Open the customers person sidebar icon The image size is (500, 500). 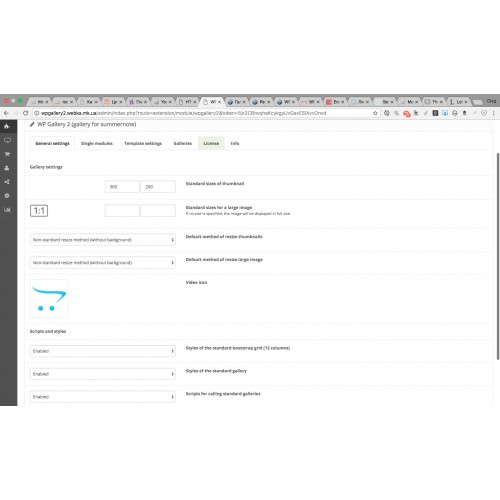pos(7,168)
